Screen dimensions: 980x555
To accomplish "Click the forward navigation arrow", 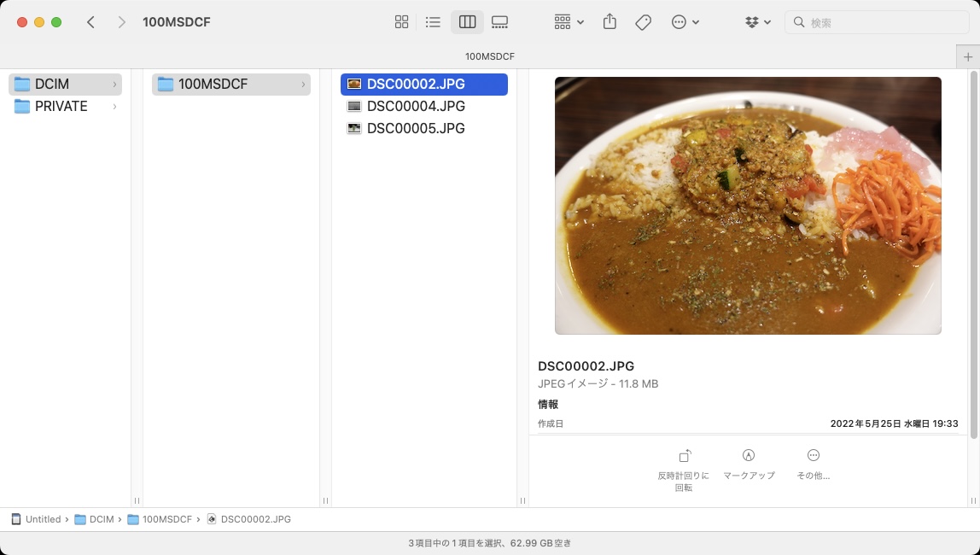I will (x=121, y=21).
